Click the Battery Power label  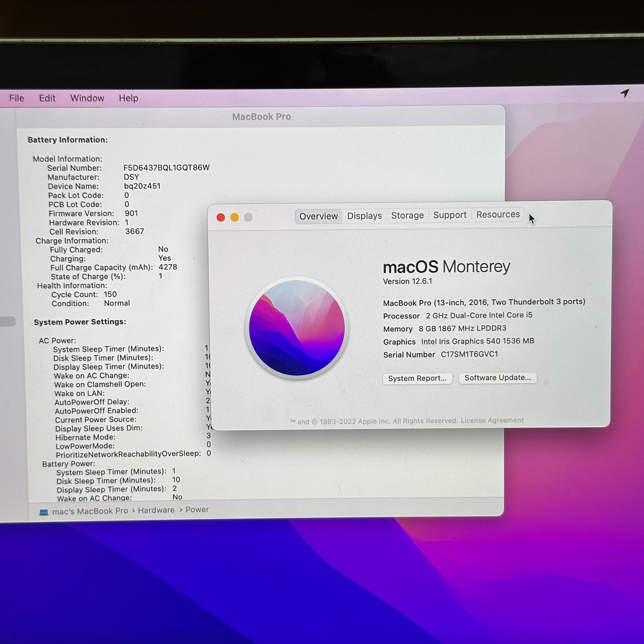click(x=69, y=464)
